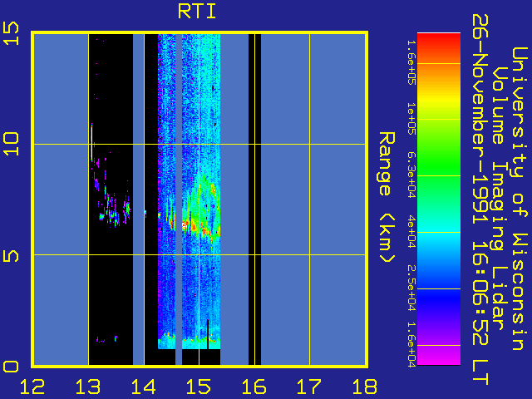
Task: Click the Range (km) axis title
Action: (x=387, y=197)
